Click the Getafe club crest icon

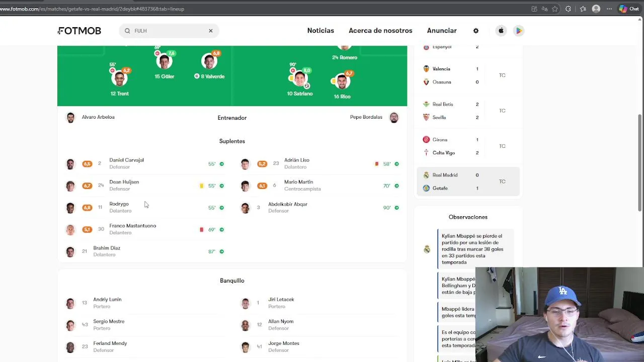point(426,188)
